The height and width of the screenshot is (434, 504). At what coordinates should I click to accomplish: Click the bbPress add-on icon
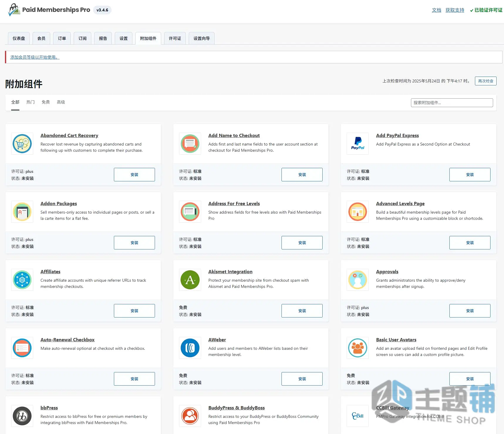(x=22, y=416)
